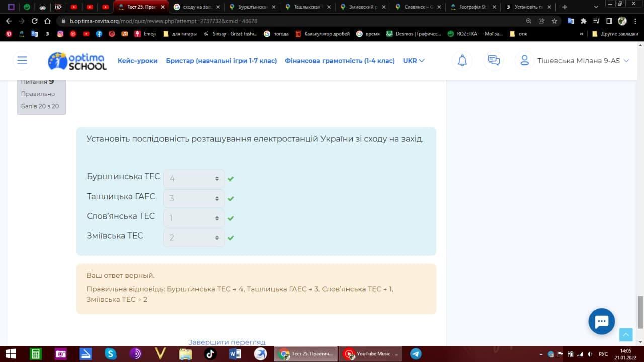The image size is (644, 362).
Task: Open the для гитары bookmark folder
Action: pyautogui.click(x=180, y=34)
